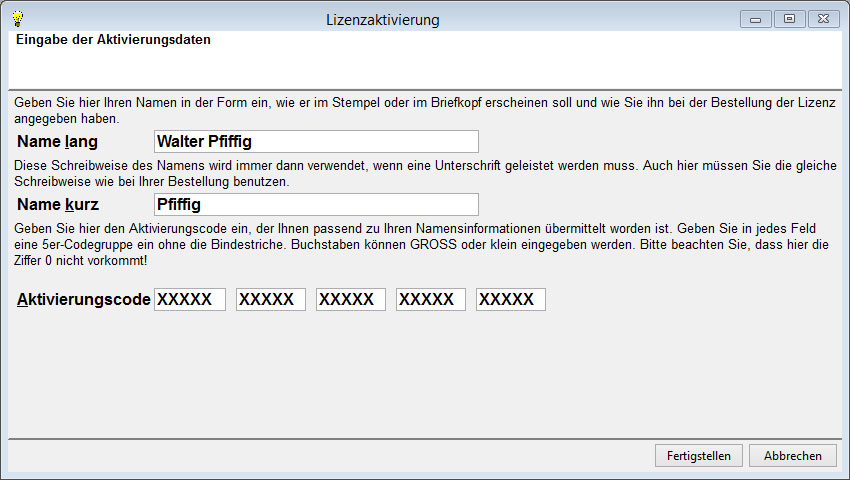Click the "Aktivierungscode" label
This screenshot has height=480, width=850.
click(83, 300)
